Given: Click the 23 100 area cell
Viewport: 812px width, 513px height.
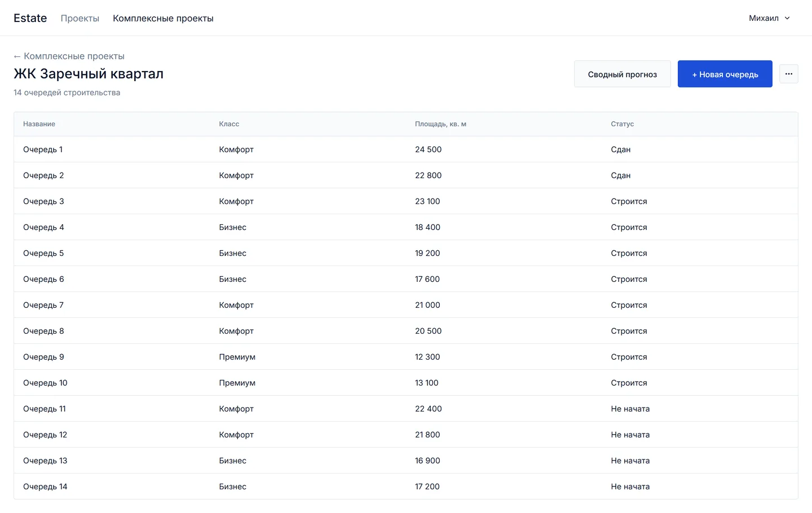Looking at the screenshot, I should tap(427, 201).
